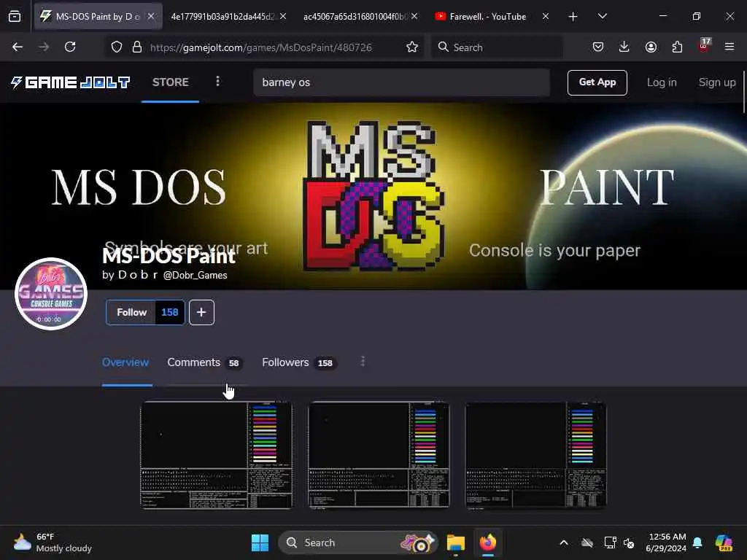View site security padlock info
Image resolution: width=747 pixels, height=560 pixels.
point(137,47)
